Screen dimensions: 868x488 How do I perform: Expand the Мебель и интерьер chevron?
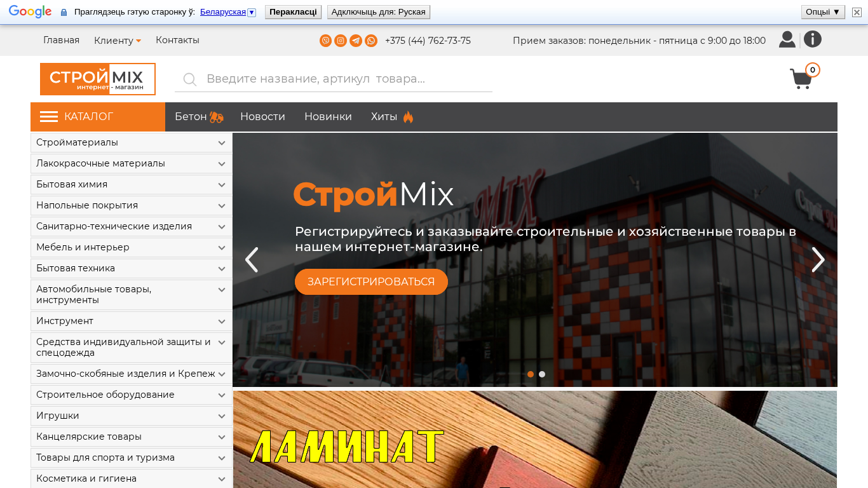pos(222,248)
